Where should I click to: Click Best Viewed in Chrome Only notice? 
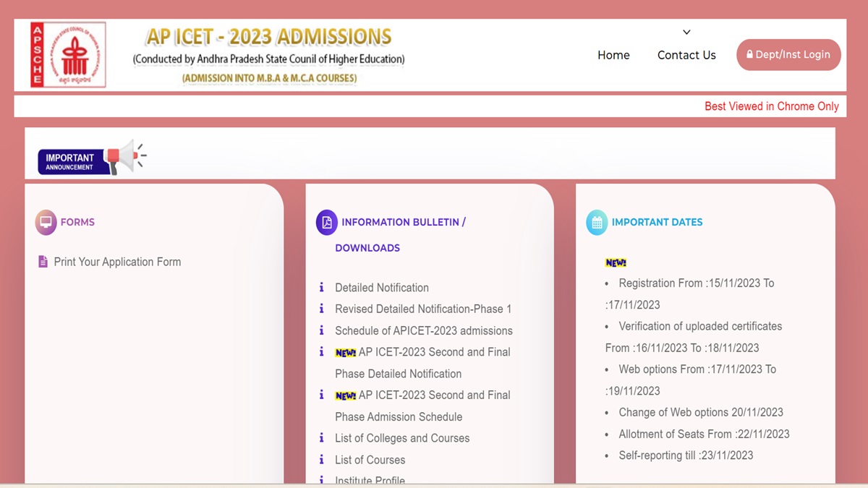point(772,106)
